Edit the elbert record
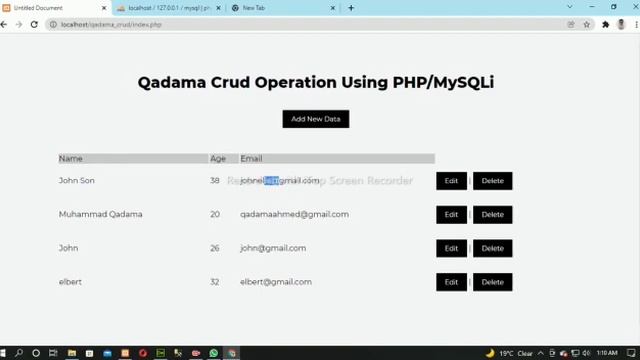Screen dimensions: 640x360 click(451, 282)
